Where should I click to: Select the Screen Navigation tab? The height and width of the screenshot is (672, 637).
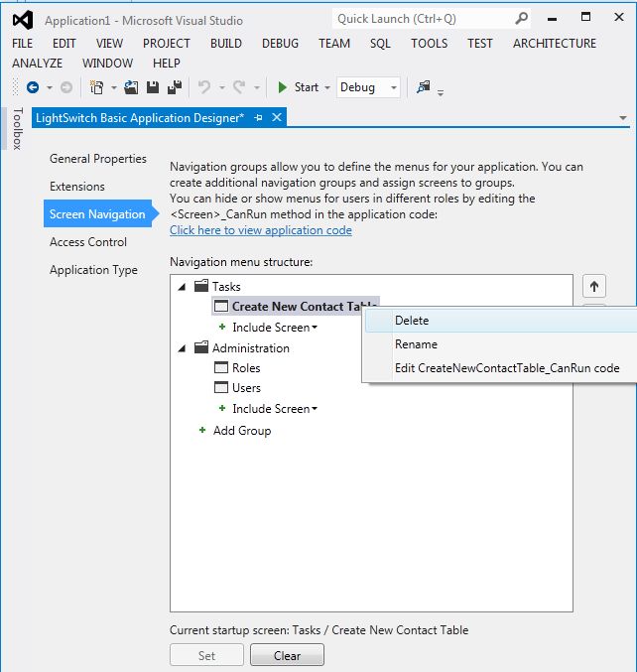click(x=97, y=213)
